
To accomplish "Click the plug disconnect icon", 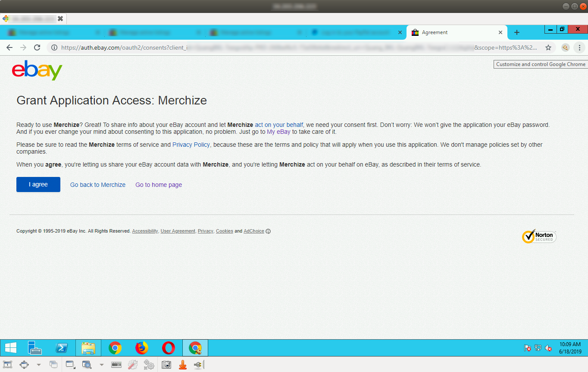I will (x=198, y=365).
